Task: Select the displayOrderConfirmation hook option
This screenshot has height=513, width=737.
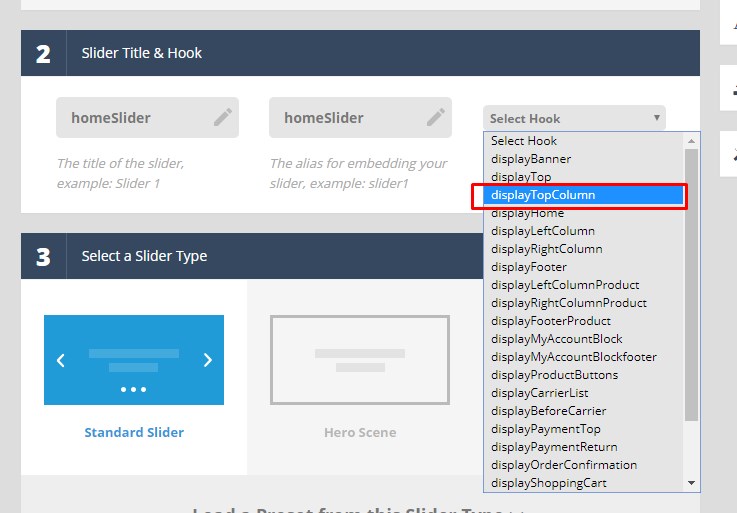Action: tap(564, 465)
